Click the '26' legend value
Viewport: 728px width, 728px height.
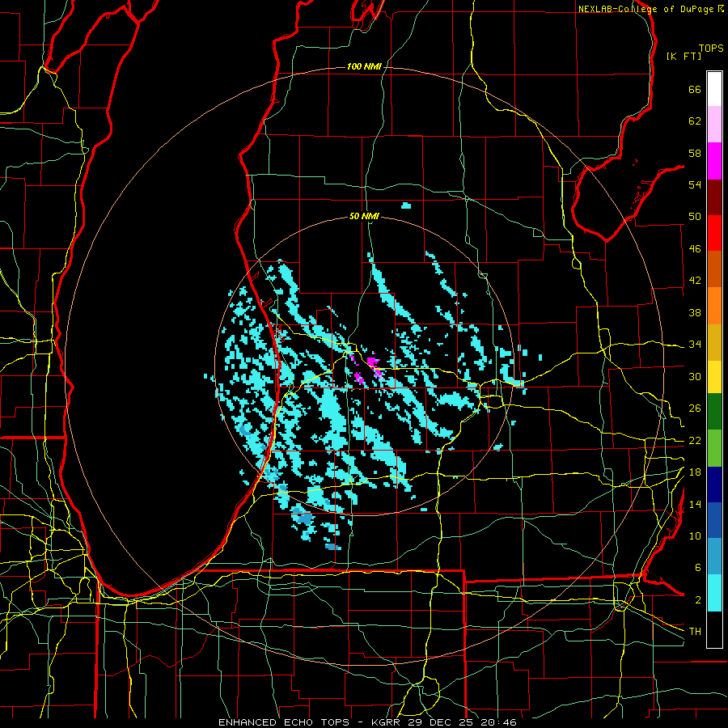[695, 408]
